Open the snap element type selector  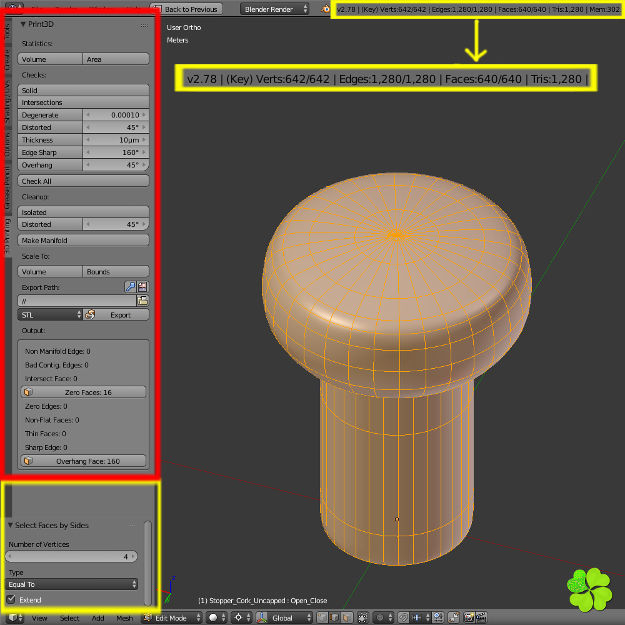[421, 618]
